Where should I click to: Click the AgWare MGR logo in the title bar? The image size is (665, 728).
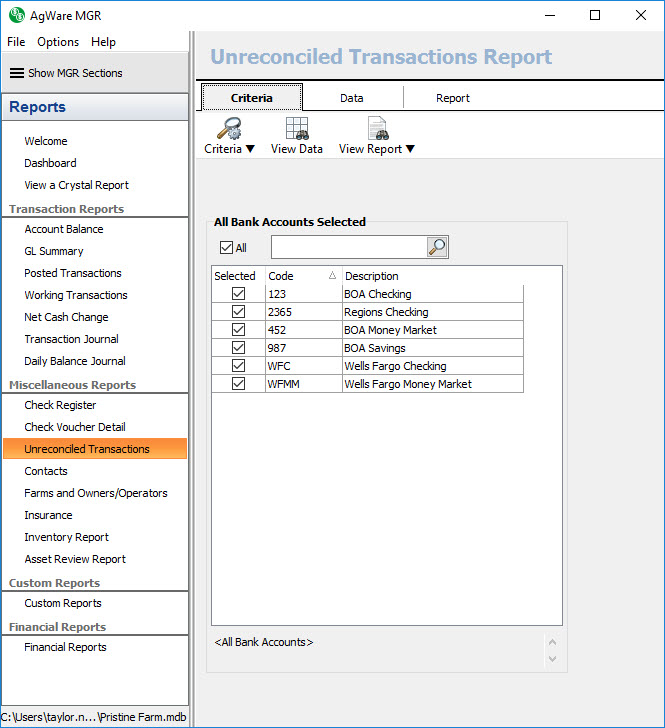point(17,15)
